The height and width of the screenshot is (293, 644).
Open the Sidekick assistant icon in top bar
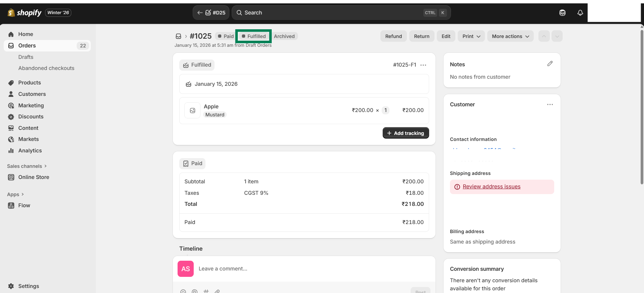[x=562, y=13]
